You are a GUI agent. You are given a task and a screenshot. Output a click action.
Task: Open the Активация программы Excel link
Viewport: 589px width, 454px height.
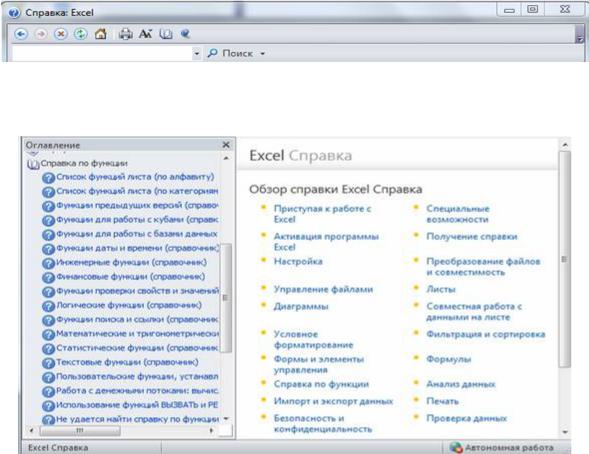[326, 242]
